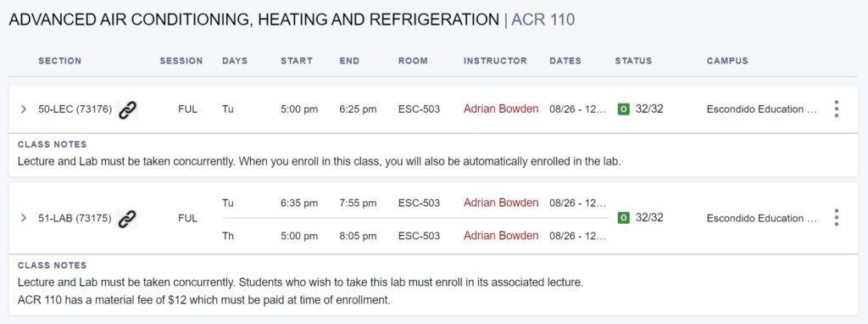Click the green open-status icon in the 50-LEC row

pos(623,109)
